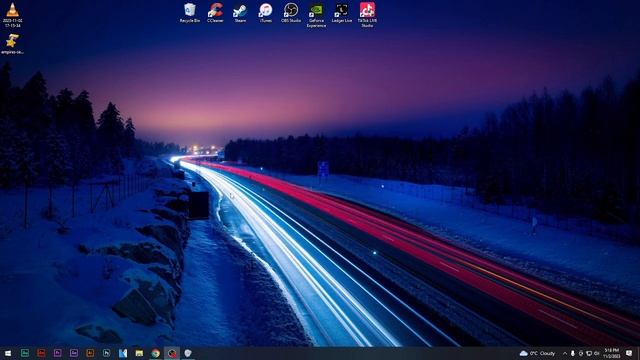Switch to the highlighted red-black taskbar app

(x=172, y=353)
